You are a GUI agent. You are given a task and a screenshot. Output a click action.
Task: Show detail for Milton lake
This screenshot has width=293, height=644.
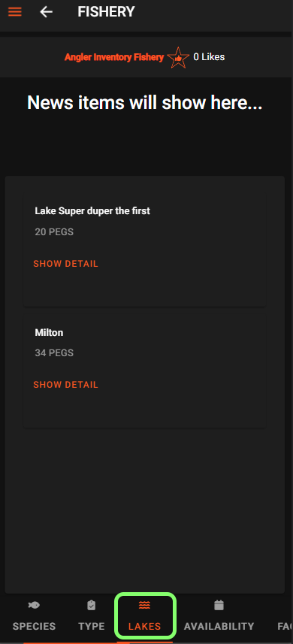pyautogui.click(x=65, y=385)
